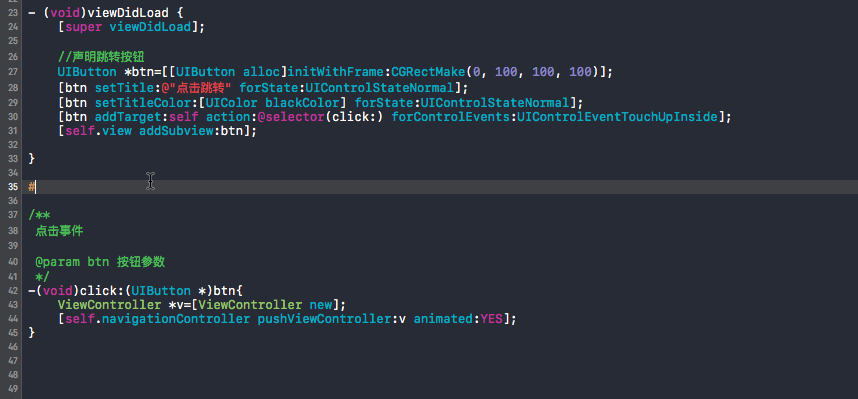Click line number 42 in the gutter
The height and width of the screenshot is (399, 858).
(x=13, y=290)
